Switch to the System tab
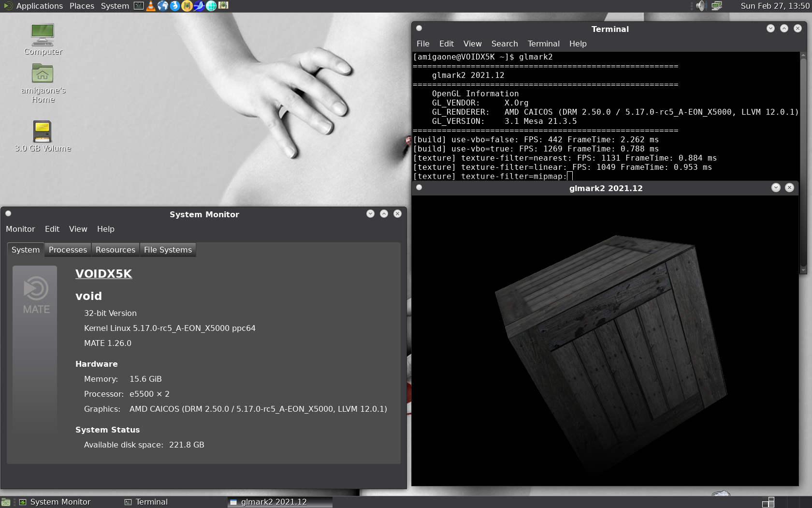This screenshot has width=812, height=508. pos(26,250)
